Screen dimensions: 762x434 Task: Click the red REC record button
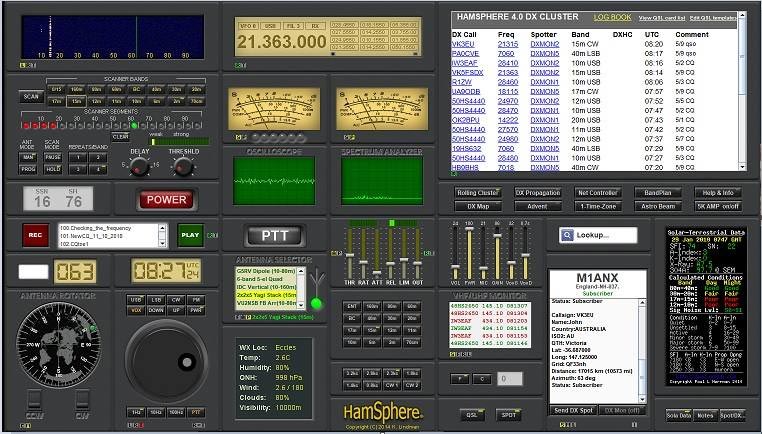(35, 235)
